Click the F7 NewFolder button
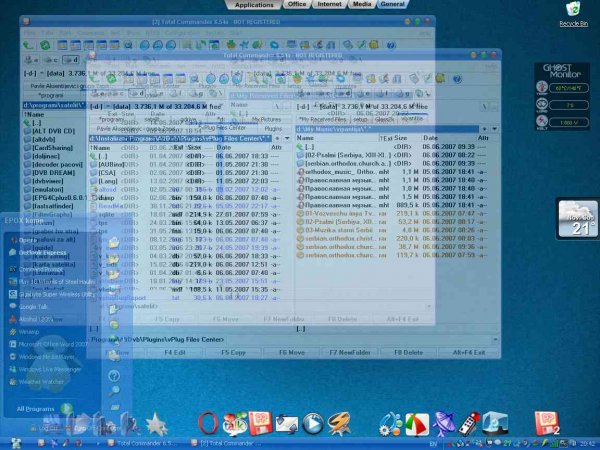600x450 pixels. point(350,352)
